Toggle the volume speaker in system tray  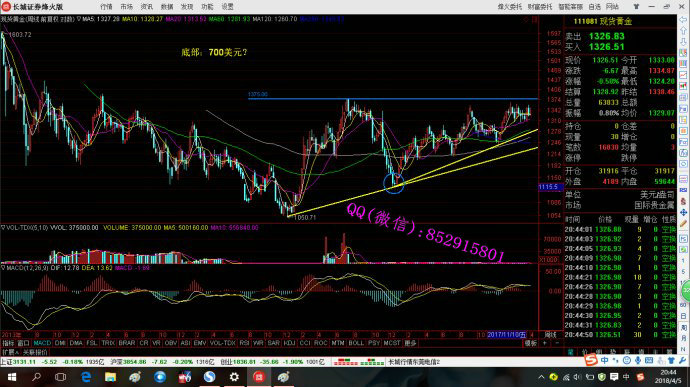(x=577, y=377)
